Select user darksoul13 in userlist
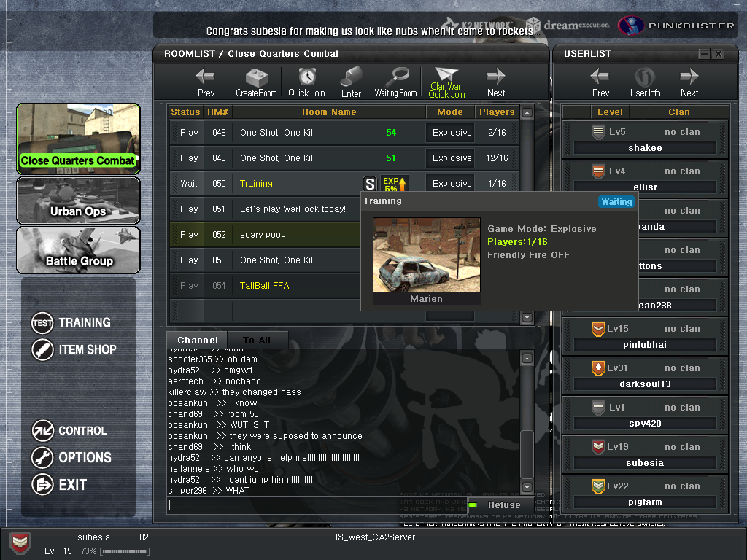Viewport: 747px width, 560px height. 645,376
